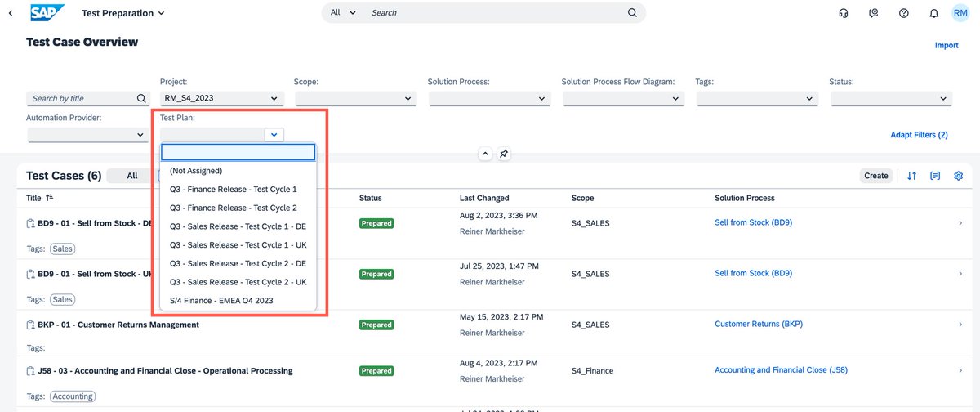Select Q3 - Sales Release - Test Cycle 2 - DE
The width and height of the screenshot is (980, 412).
coord(238,263)
